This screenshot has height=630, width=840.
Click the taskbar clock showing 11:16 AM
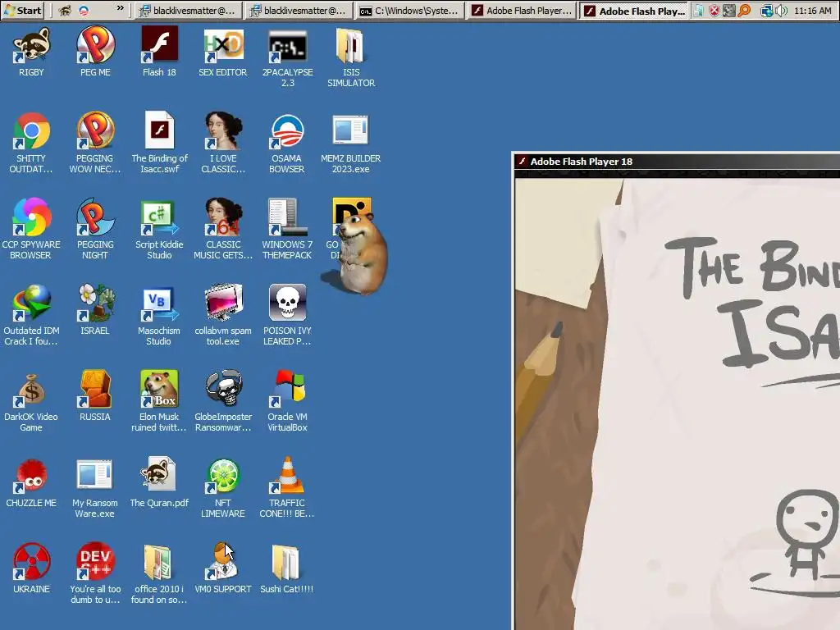[813, 11]
